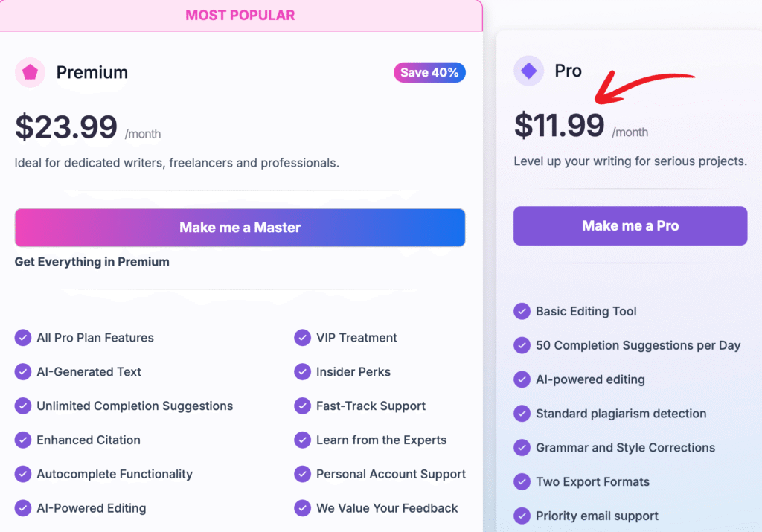Click the checkmark next to Priority email support
The width and height of the screenshot is (762, 532).
[522, 516]
